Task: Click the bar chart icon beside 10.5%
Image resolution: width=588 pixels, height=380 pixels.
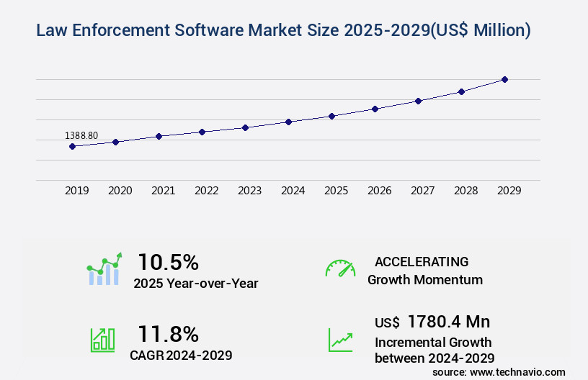Action: click(104, 270)
